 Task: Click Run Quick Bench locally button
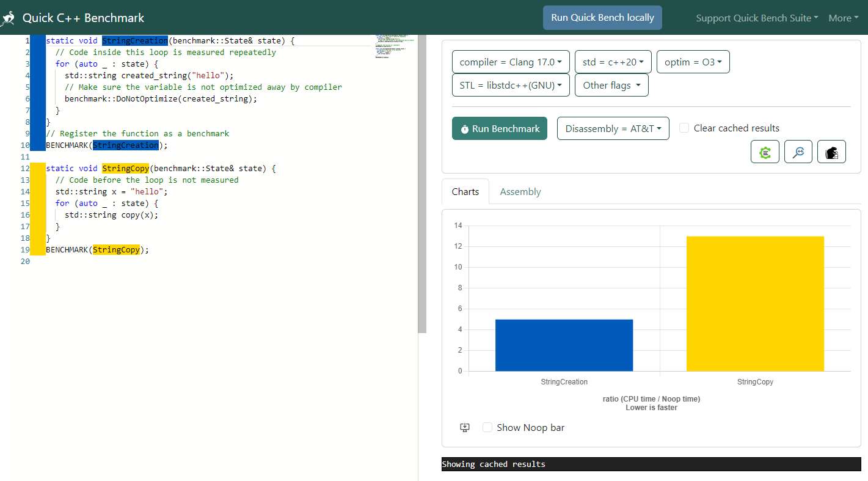click(602, 18)
